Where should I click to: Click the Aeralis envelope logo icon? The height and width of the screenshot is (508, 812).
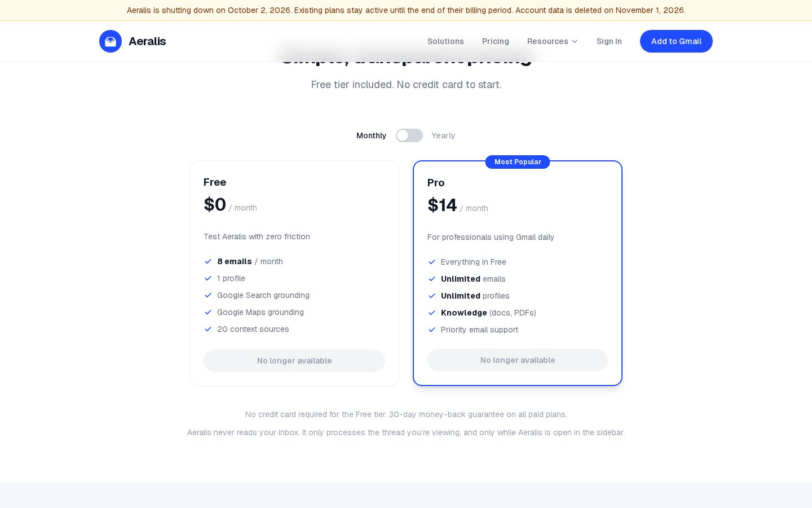point(111,41)
